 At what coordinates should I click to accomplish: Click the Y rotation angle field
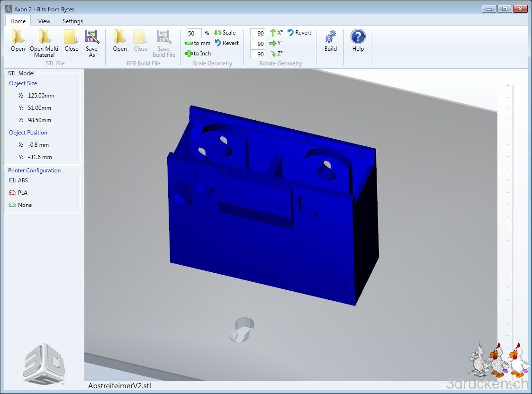pos(258,44)
